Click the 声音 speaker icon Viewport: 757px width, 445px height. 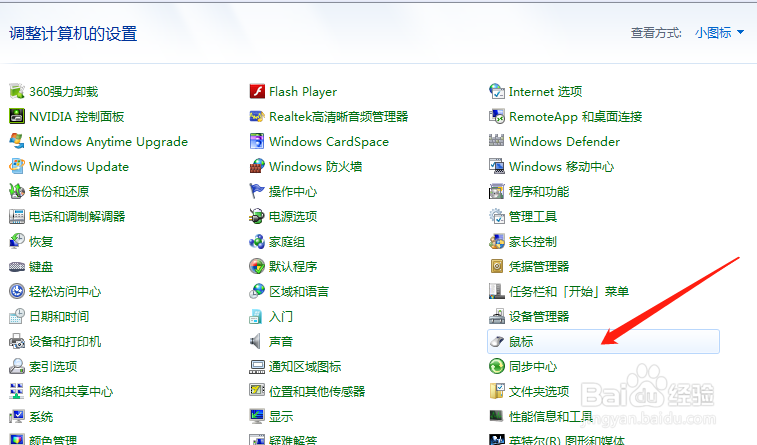(x=256, y=342)
